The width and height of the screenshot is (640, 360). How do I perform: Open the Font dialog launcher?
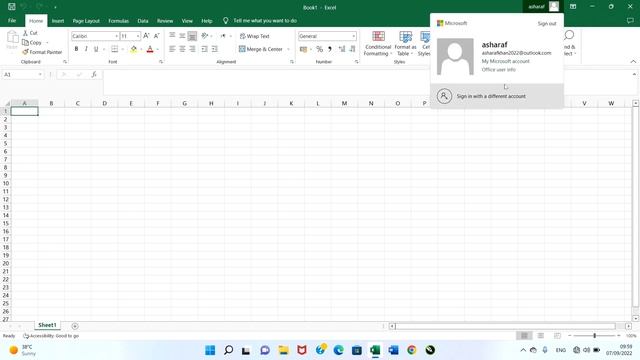pos(161,62)
